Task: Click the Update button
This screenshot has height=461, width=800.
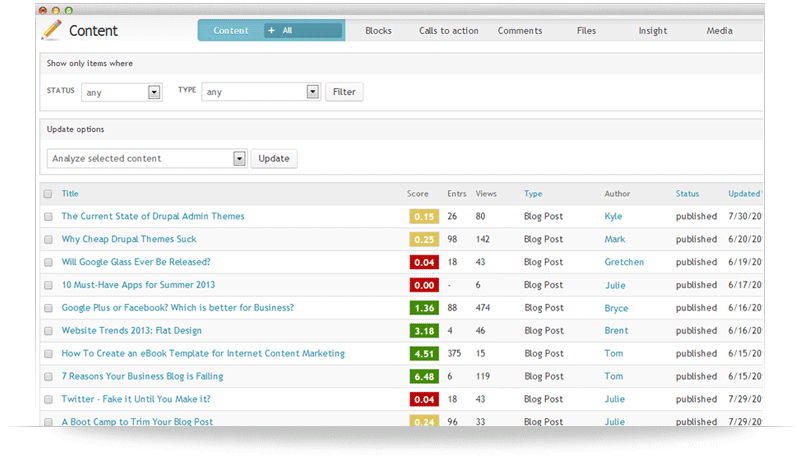Action: (274, 159)
